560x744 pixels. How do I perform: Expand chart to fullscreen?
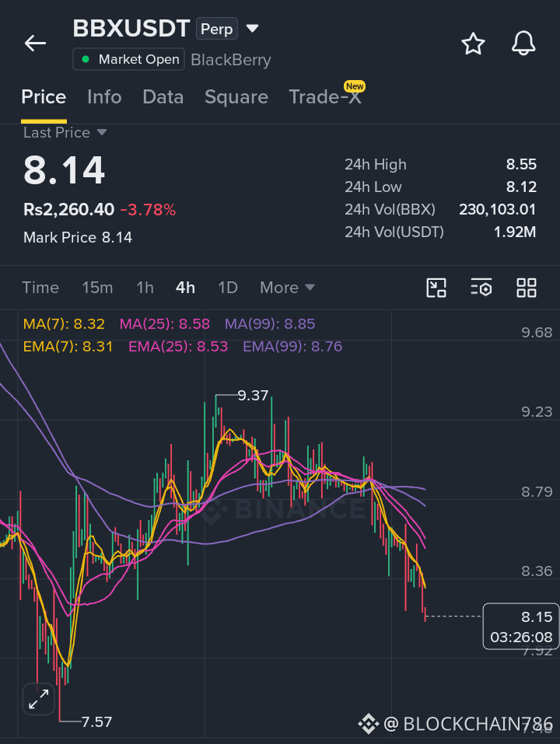[38, 698]
